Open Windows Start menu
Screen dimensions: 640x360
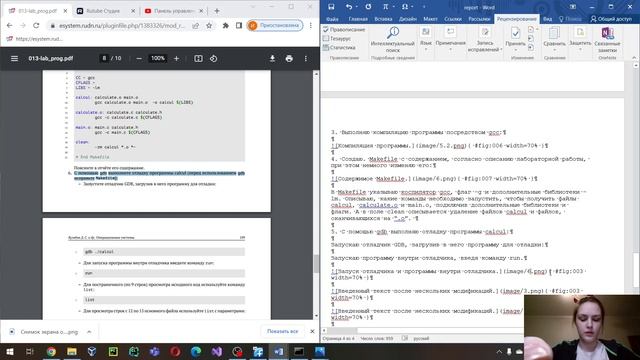click(x=9, y=351)
